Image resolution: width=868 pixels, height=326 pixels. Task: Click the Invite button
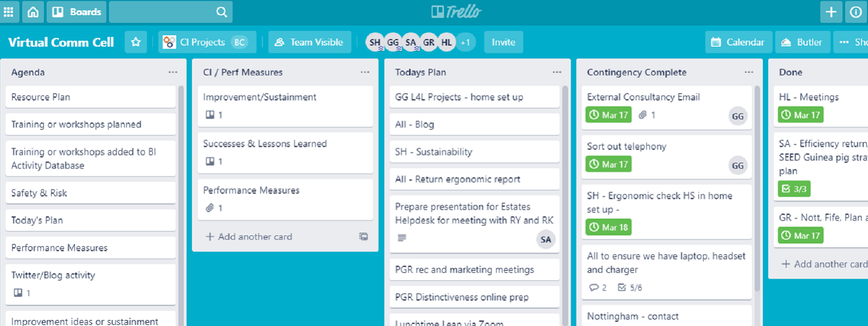pos(503,42)
